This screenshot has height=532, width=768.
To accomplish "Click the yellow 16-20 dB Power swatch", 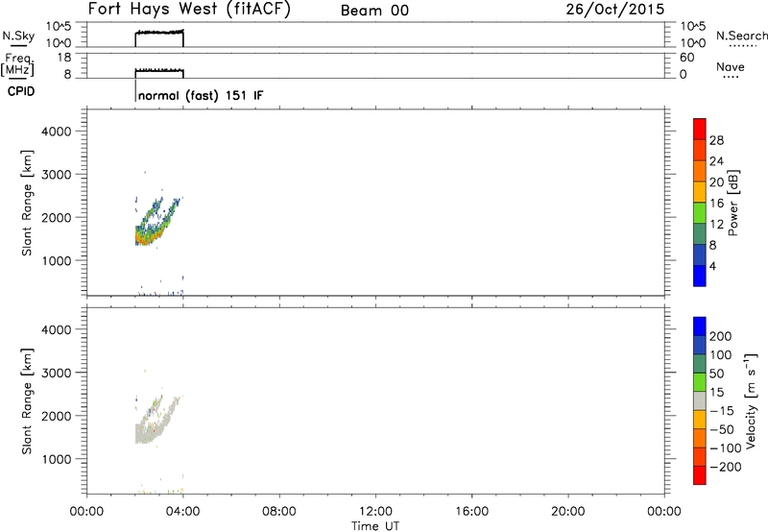I will 700,191.
